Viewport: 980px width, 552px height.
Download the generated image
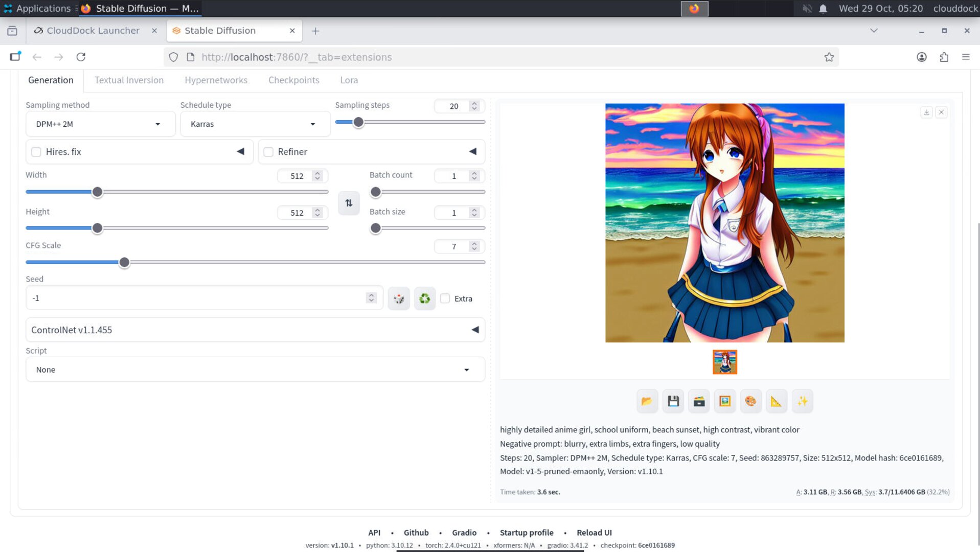coord(926,112)
